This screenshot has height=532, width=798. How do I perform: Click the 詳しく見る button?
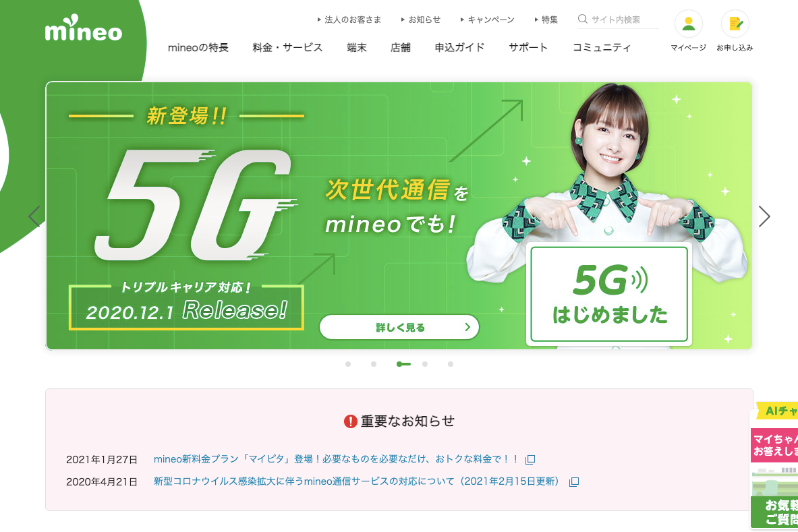[399, 327]
